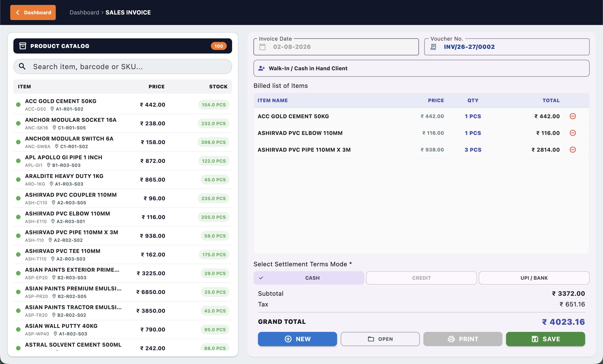This screenshot has height=364, width=603.
Task: Click the ITEM column header in catalog
Action: click(x=25, y=86)
